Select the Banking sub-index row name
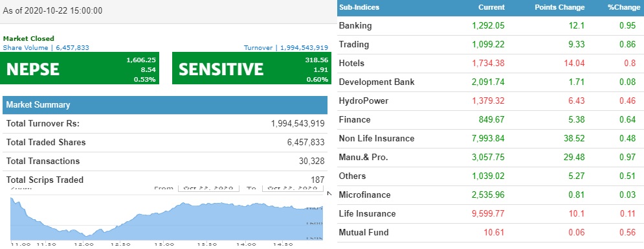644x249 pixels. click(355, 25)
